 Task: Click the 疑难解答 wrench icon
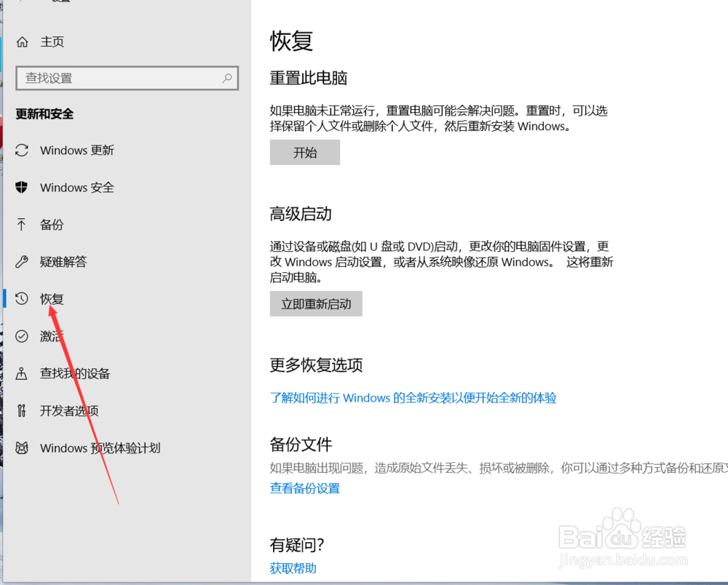click(22, 262)
